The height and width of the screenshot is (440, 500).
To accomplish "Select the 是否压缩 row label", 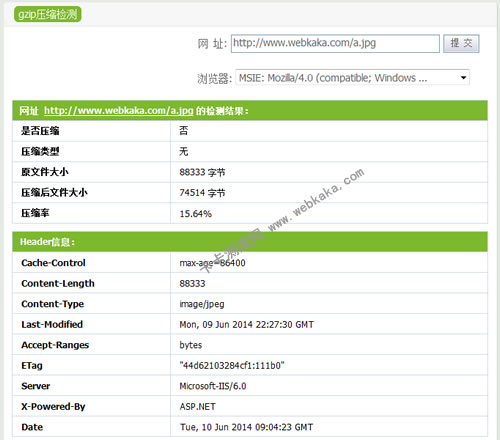I will (40, 131).
